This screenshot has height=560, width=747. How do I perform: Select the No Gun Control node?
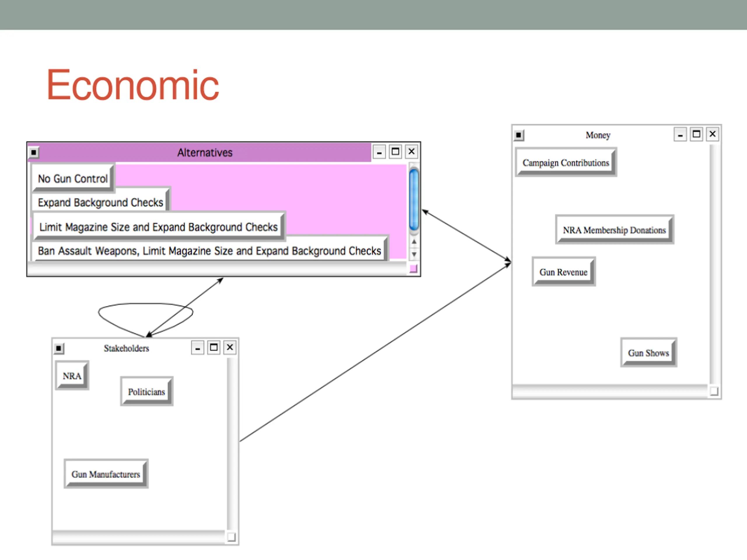click(x=73, y=178)
